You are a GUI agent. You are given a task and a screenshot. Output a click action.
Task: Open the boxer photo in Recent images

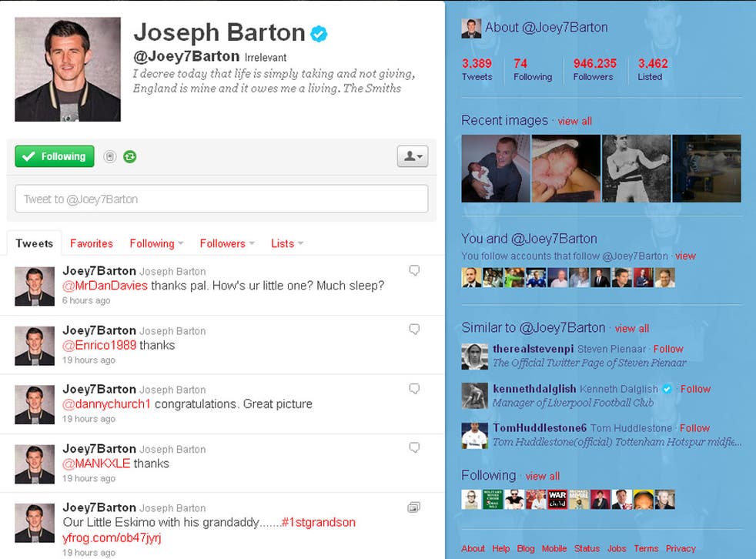(x=636, y=169)
